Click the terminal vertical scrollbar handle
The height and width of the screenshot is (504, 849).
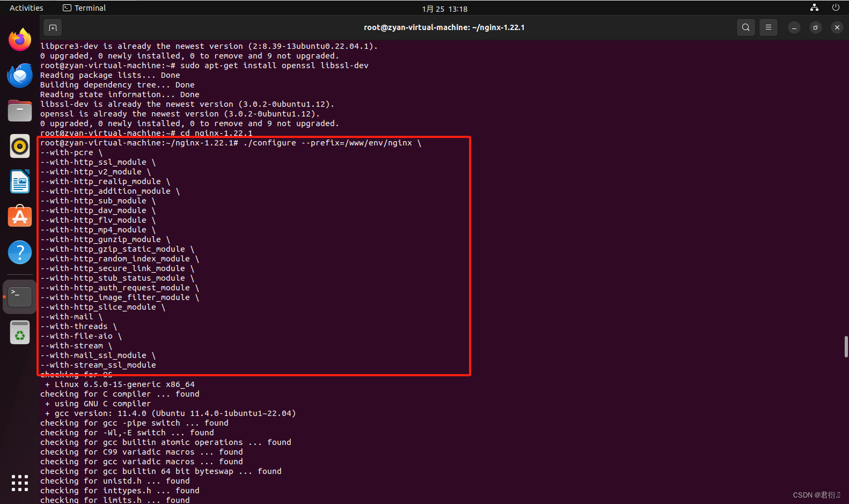(x=846, y=347)
